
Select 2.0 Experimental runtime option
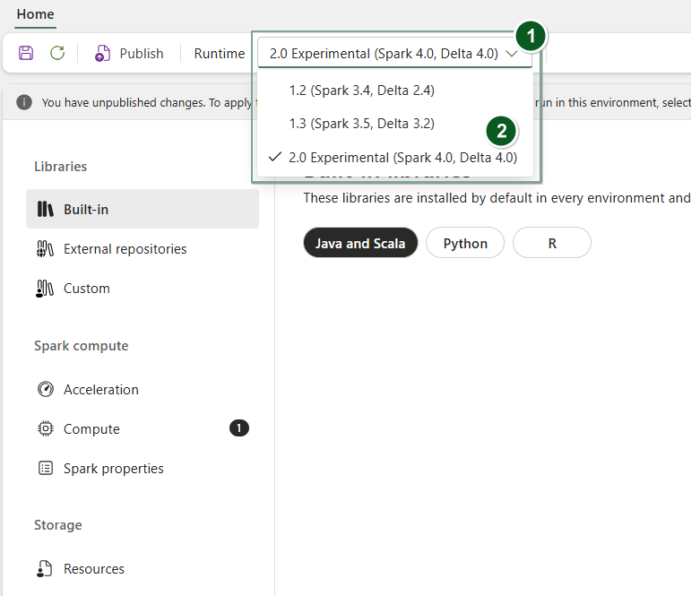tap(402, 158)
